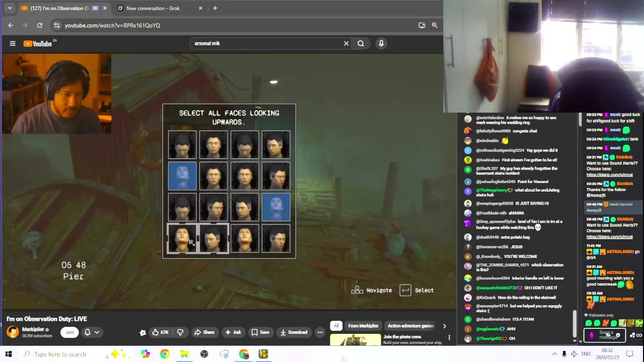The image size is (644, 362).
Task: Click the browser forward arrow
Action: click(25, 25)
